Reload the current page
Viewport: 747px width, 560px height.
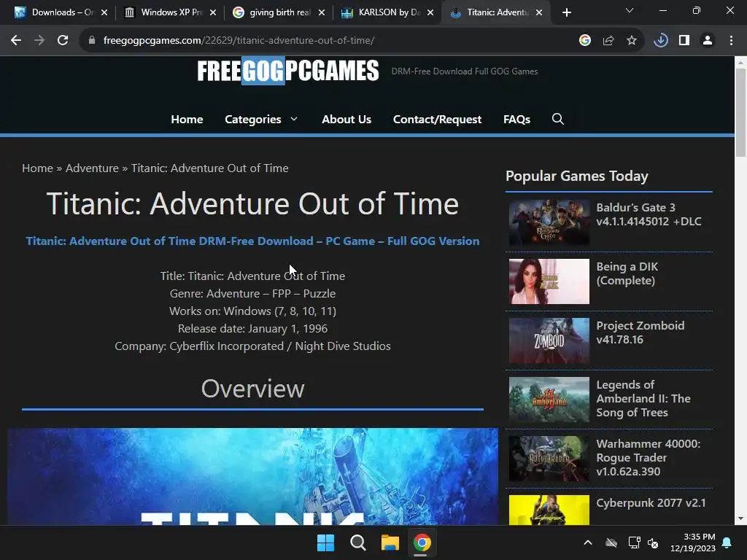click(63, 41)
